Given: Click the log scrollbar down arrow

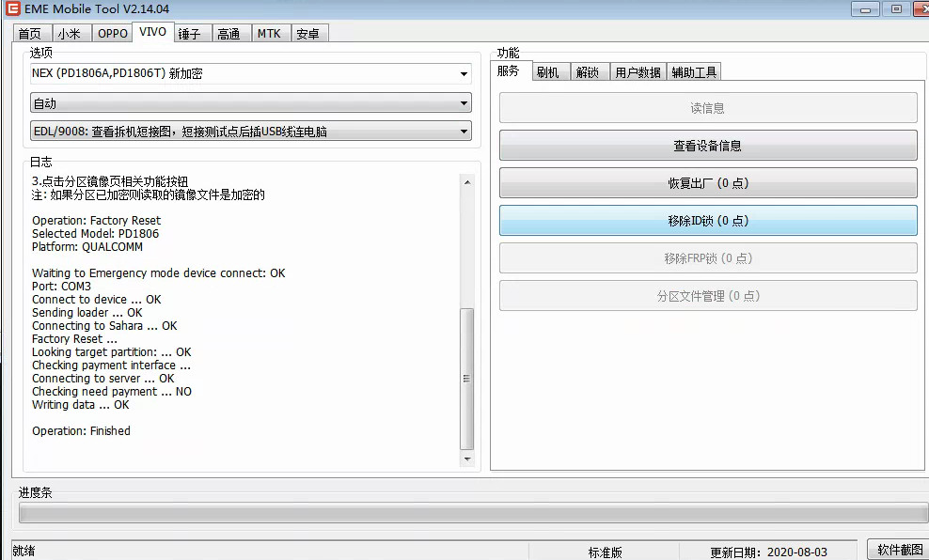Looking at the screenshot, I should click(x=467, y=459).
